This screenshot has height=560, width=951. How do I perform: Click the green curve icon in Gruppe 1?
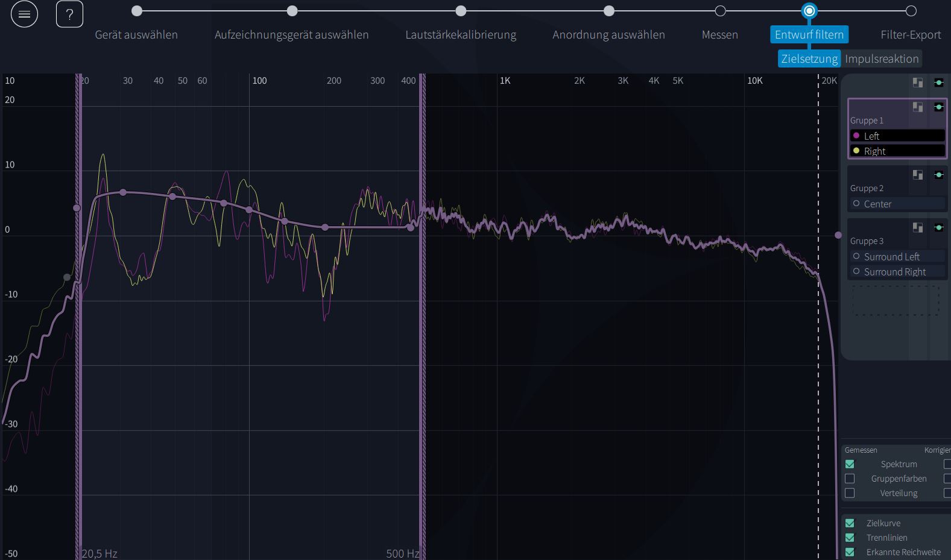click(x=939, y=107)
